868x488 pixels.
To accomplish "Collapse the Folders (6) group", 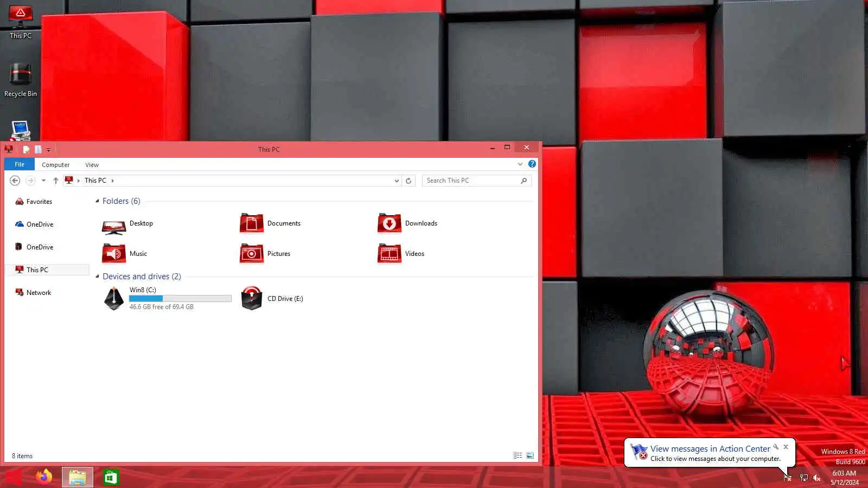I will pyautogui.click(x=97, y=201).
